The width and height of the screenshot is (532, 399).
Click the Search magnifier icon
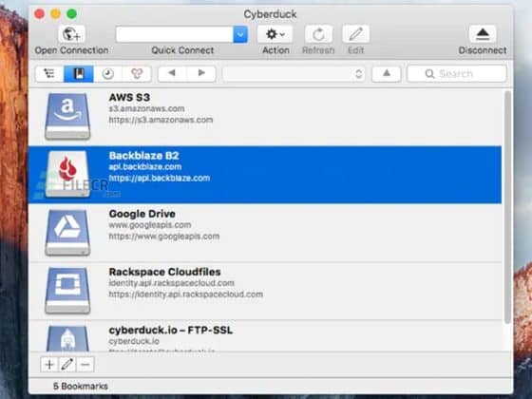[x=429, y=74]
